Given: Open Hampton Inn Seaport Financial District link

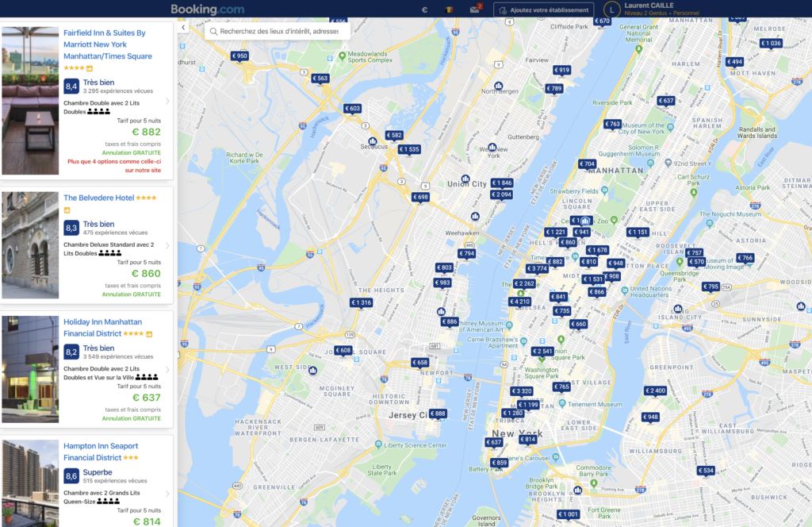Looking at the screenshot, I should pos(101,452).
